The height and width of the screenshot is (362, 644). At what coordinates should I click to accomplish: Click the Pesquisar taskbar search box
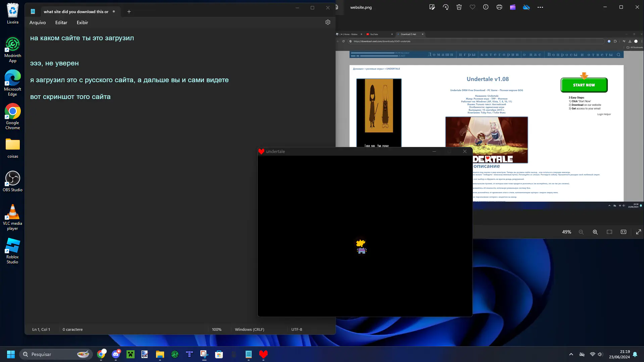(x=56, y=354)
